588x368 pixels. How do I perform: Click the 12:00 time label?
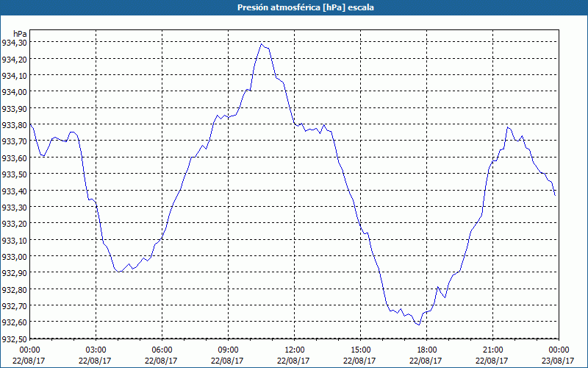click(x=295, y=350)
